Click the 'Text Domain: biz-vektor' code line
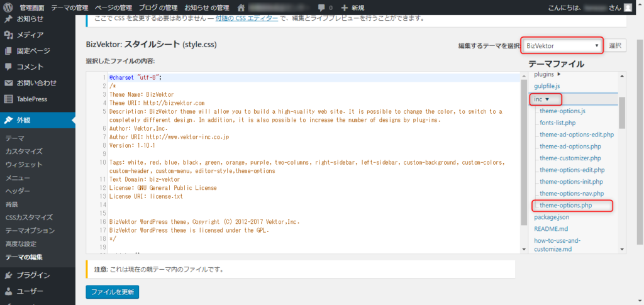This screenshot has width=644, height=305. [x=144, y=179]
